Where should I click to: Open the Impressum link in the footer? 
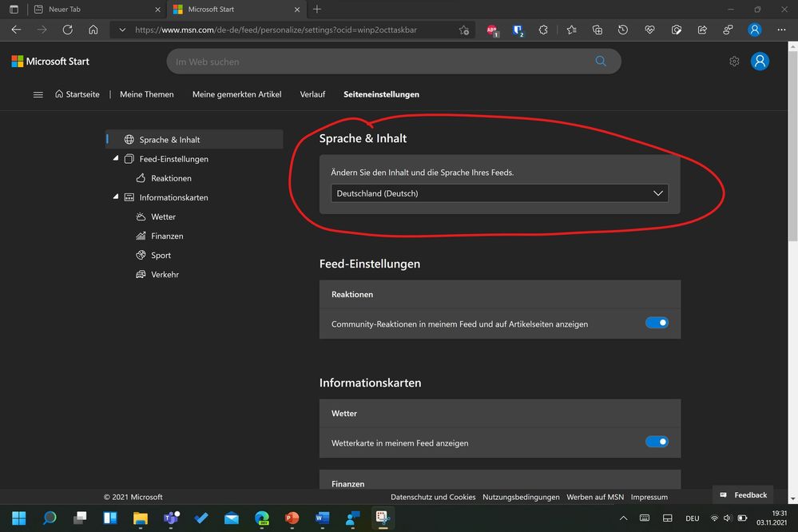(x=649, y=497)
